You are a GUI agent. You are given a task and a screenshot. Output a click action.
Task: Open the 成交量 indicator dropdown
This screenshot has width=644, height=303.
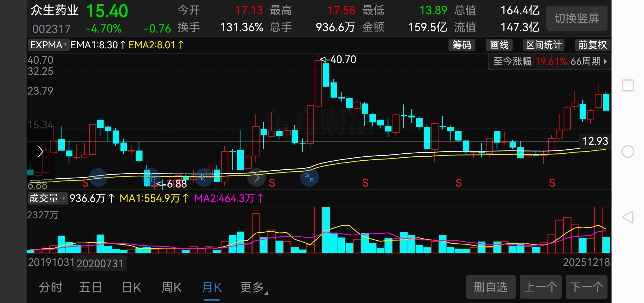[x=47, y=199]
